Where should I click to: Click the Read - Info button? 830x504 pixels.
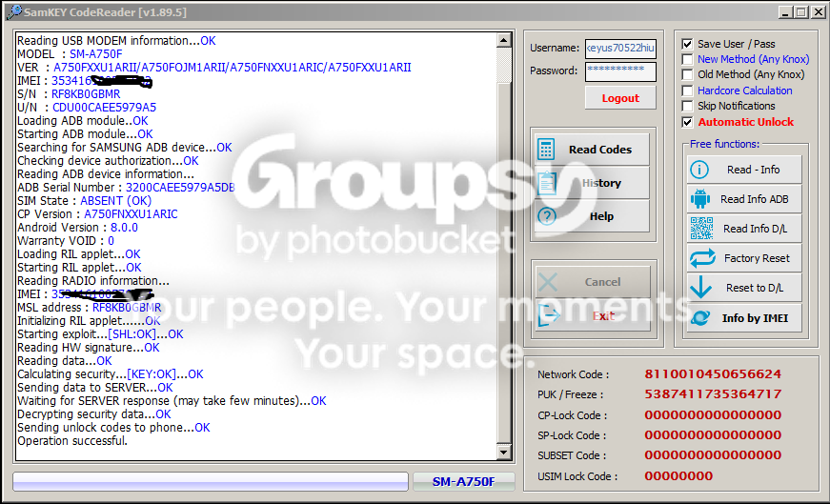tap(744, 170)
